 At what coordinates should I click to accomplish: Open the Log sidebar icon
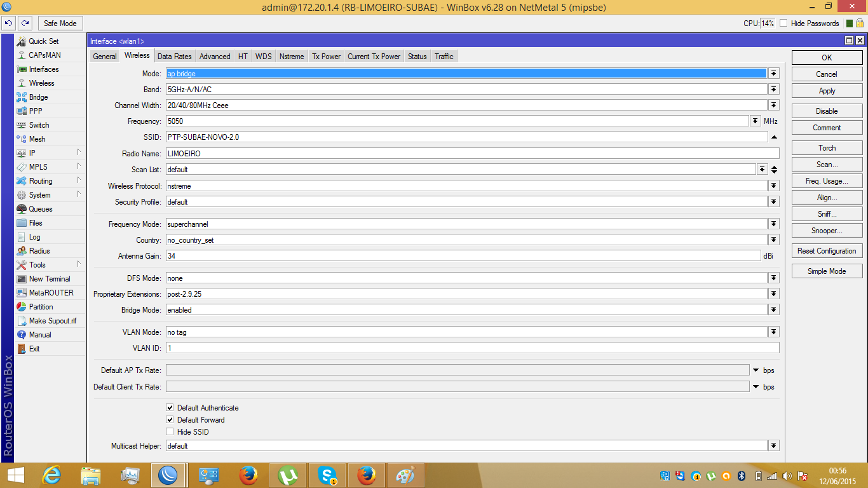pyautogui.click(x=22, y=237)
